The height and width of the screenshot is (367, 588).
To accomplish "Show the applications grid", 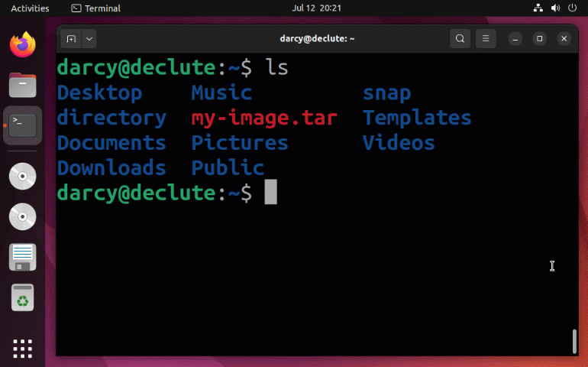I will [23, 346].
